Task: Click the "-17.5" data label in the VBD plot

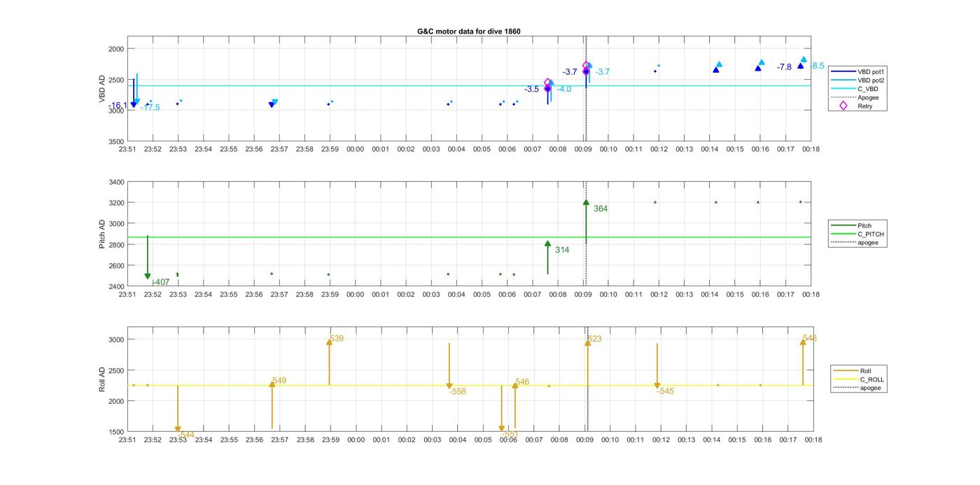Action: pos(150,108)
